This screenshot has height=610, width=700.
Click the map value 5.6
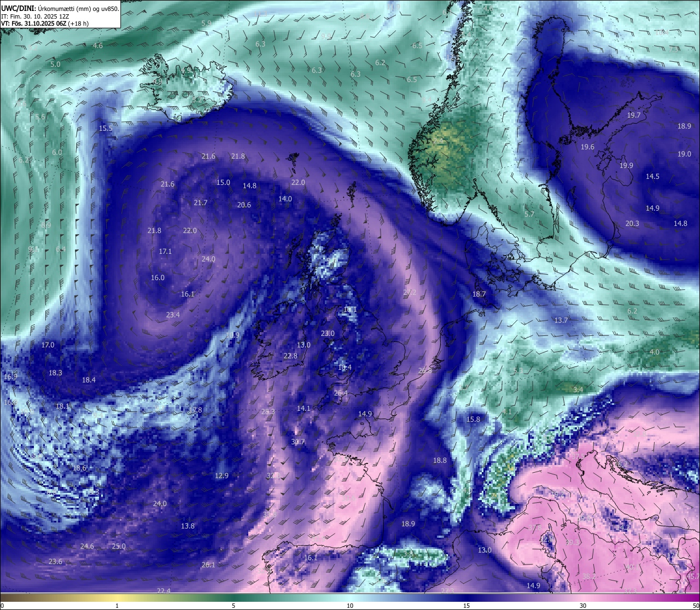coord(40,117)
